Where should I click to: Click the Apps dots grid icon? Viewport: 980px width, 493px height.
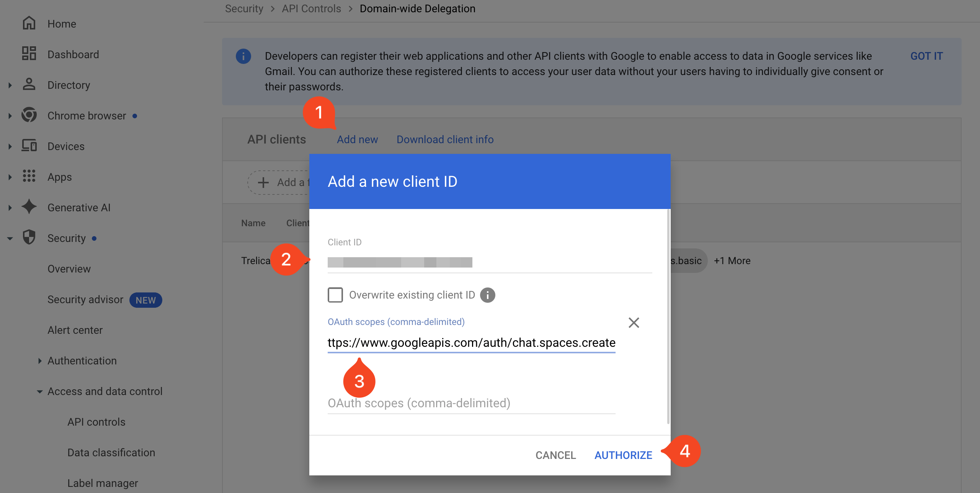[29, 176]
